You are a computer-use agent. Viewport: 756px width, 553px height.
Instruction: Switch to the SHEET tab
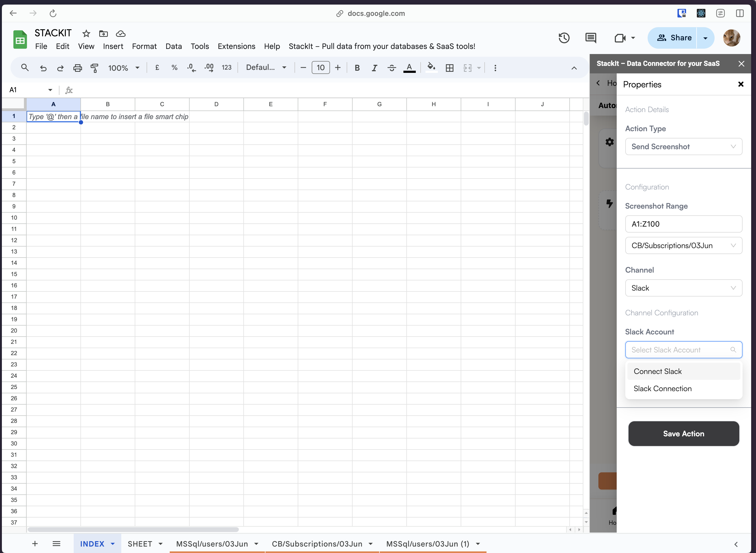point(140,544)
